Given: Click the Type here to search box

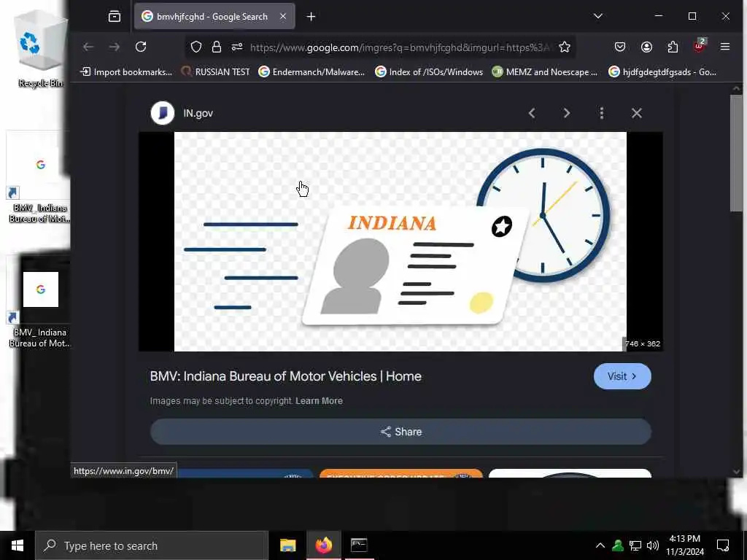Looking at the screenshot, I should pyautogui.click(x=152, y=545).
